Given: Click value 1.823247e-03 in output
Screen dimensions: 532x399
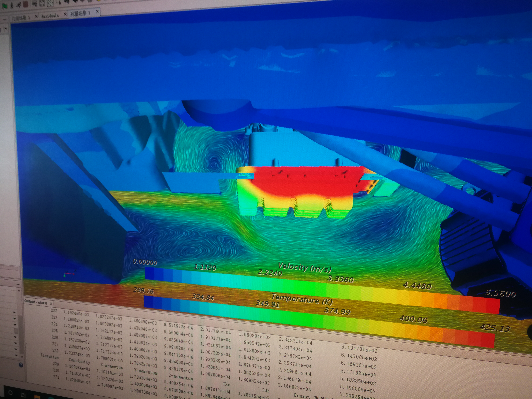Looking at the screenshot, I should [x=109, y=317].
